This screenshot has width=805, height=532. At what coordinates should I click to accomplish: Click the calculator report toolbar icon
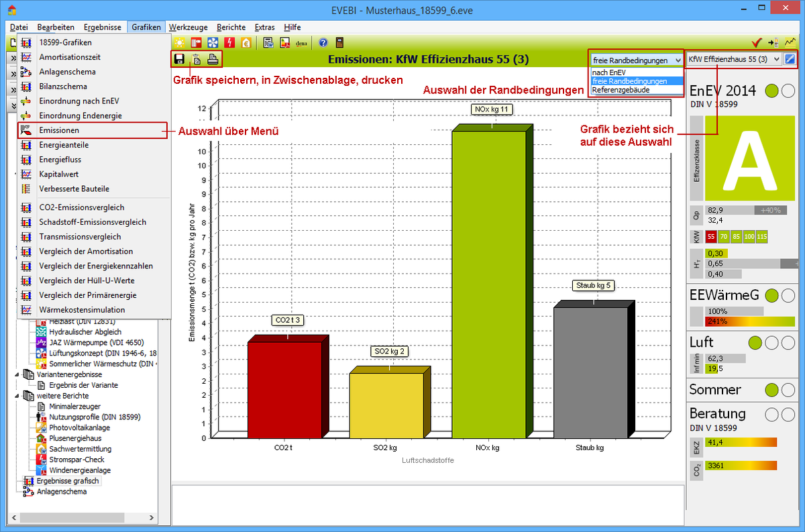[268, 43]
